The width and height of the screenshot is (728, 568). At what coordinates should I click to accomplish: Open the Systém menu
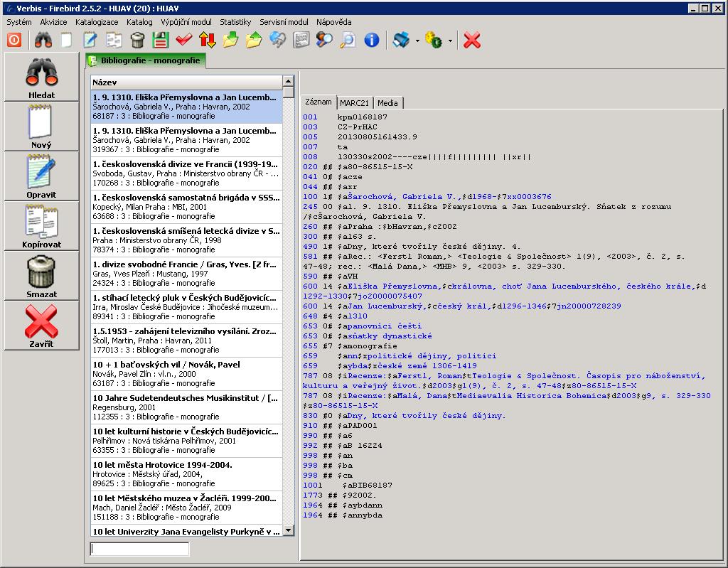coord(19,22)
